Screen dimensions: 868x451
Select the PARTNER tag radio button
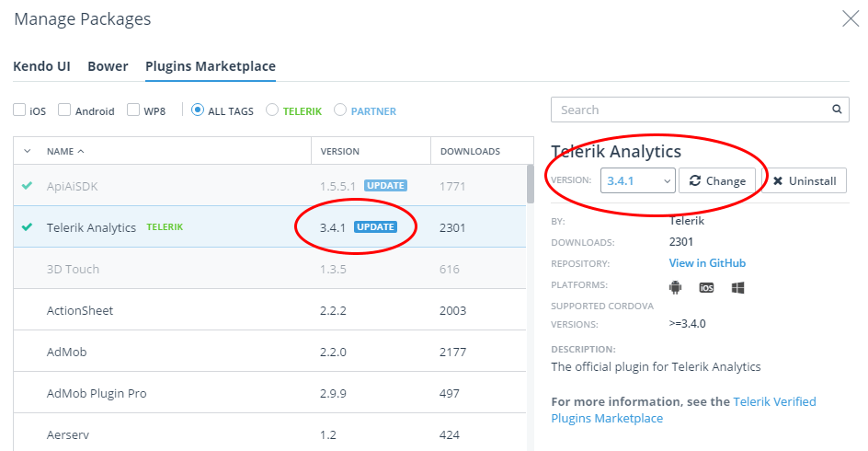(x=340, y=110)
